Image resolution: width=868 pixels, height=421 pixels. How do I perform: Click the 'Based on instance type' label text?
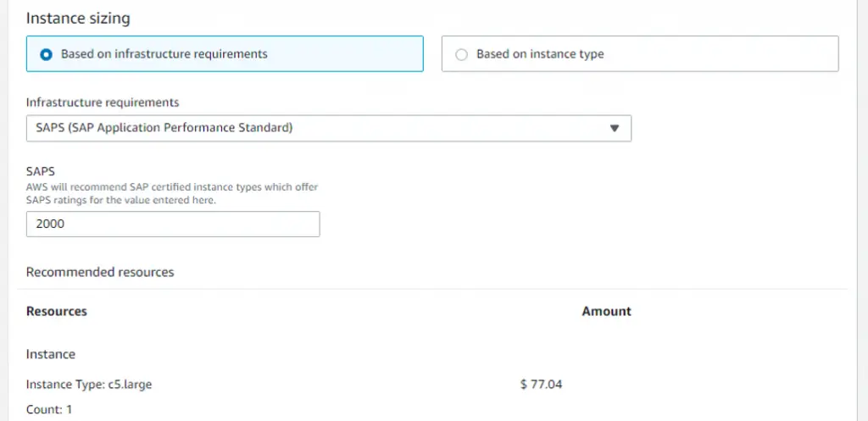point(540,54)
